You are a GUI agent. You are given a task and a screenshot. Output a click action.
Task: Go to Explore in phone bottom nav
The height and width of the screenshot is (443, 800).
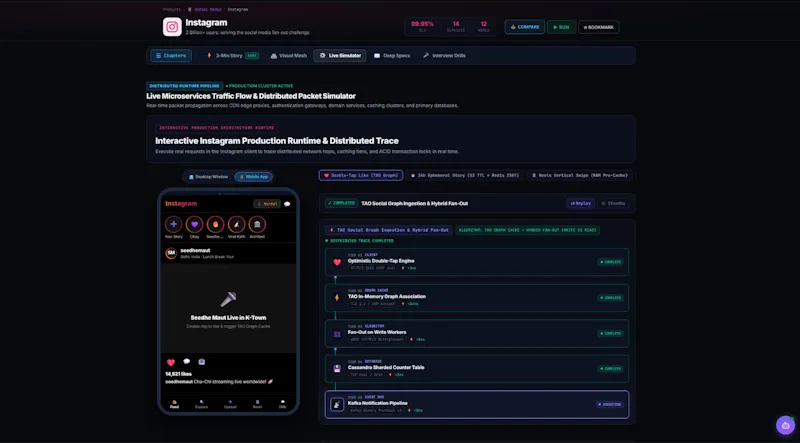202,404
